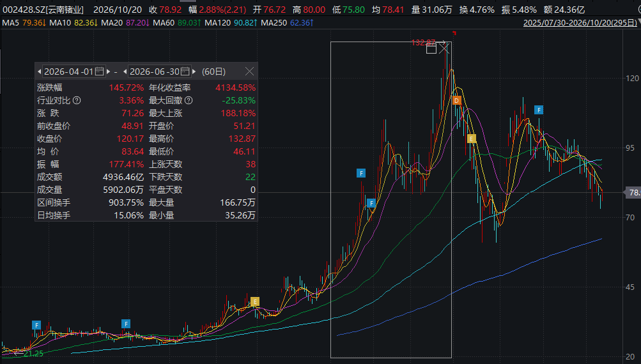Click the 145.72% 涨跌幅 value
The height and width of the screenshot is (364, 641).
pyautogui.click(x=127, y=87)
